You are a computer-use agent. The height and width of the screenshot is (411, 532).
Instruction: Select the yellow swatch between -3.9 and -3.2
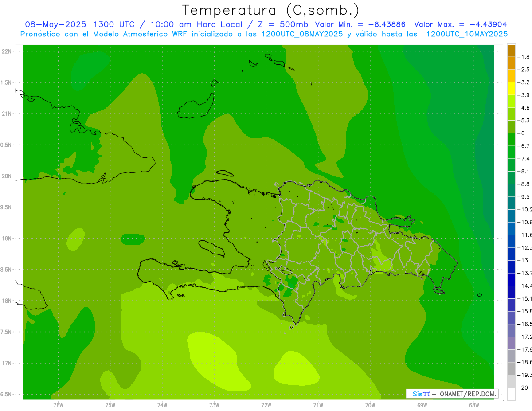pyautogui.click(x=511, y=89)
